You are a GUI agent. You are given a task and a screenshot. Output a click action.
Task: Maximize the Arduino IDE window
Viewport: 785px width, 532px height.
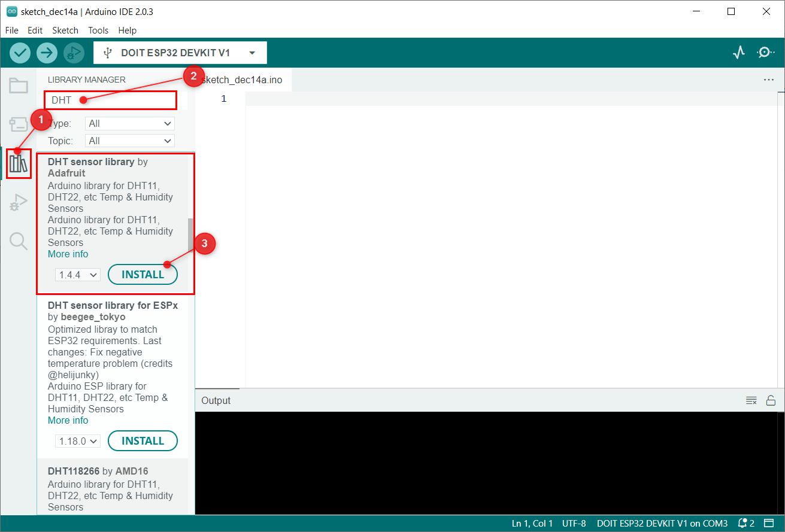tap(731, 11)
